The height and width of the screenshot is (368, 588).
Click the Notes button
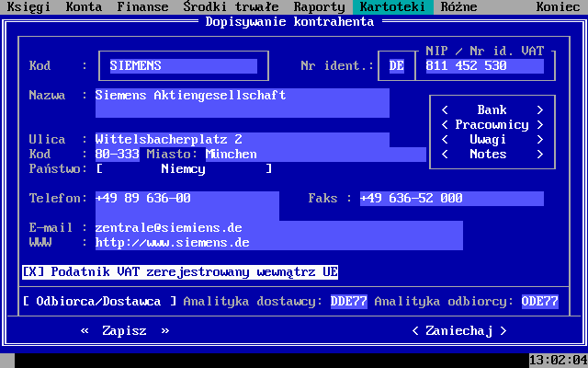pyautogui.click(x=492, y=154)
